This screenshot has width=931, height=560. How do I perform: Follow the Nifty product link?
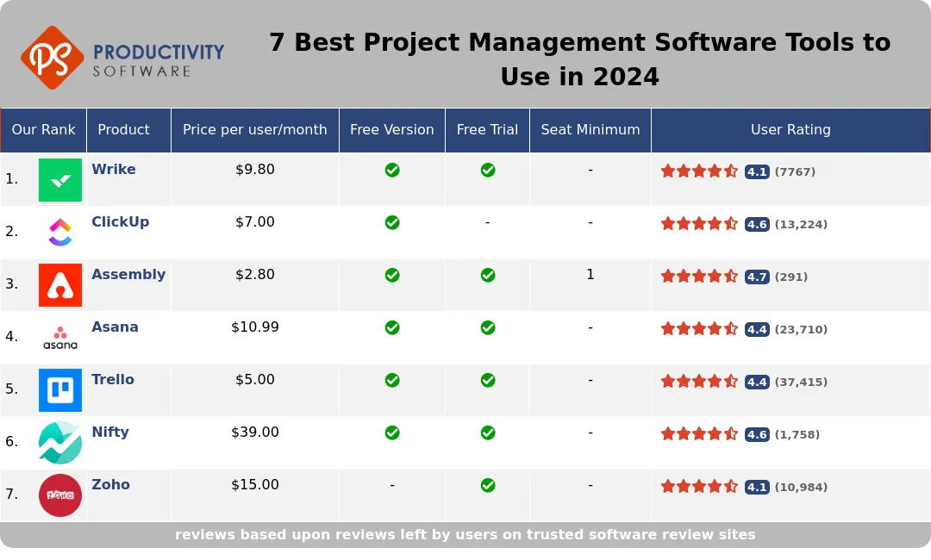109,432
